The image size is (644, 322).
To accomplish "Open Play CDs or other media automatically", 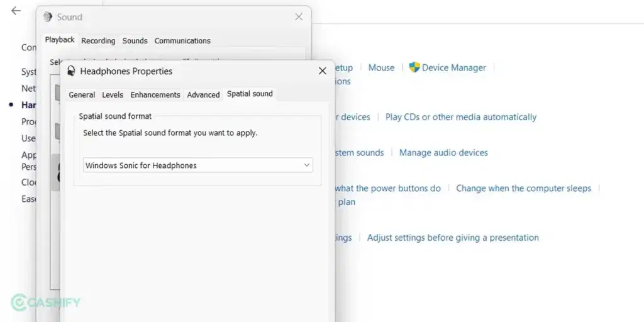I will click(x=461, y=117).
